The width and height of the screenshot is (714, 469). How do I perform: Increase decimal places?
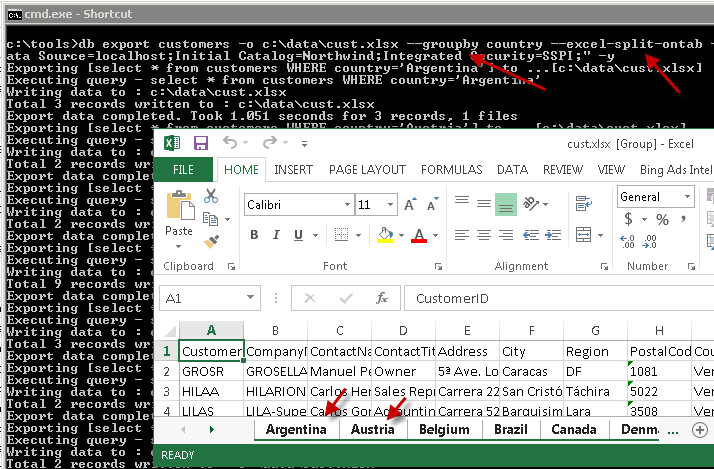click(x=627, y=241)
